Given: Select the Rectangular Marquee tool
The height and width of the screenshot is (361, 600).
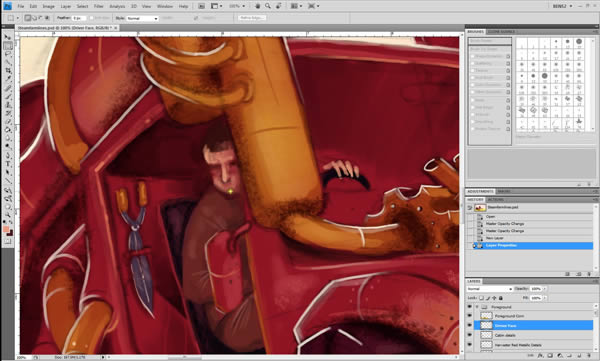Looking at the screenshot, I should 8,46.
